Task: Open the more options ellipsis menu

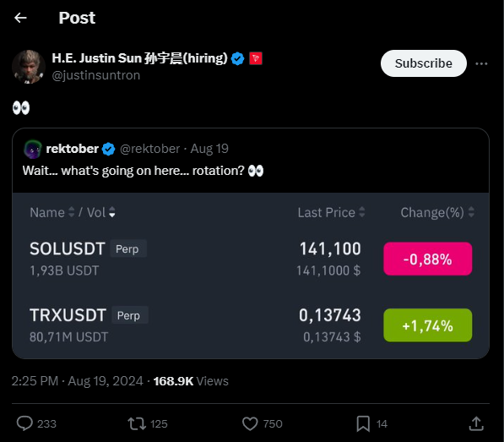Action: click(x=481, y=63)
